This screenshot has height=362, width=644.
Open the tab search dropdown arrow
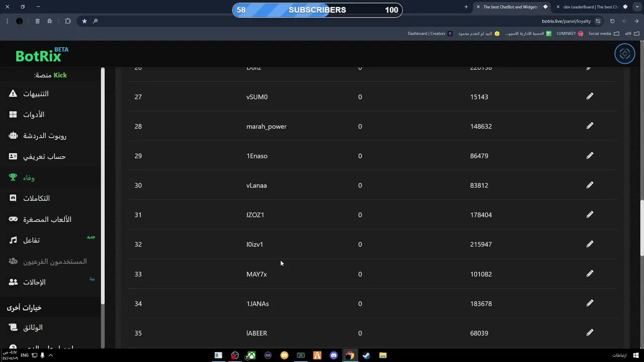tap(637, 7)
